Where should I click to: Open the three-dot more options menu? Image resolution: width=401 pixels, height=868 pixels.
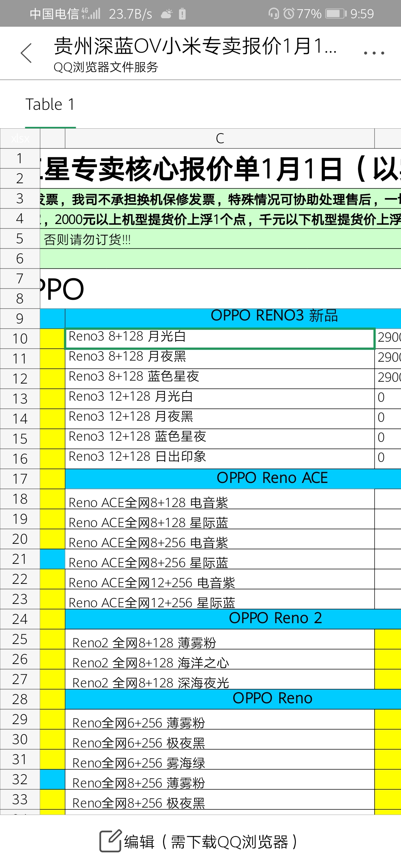(374, 53)
